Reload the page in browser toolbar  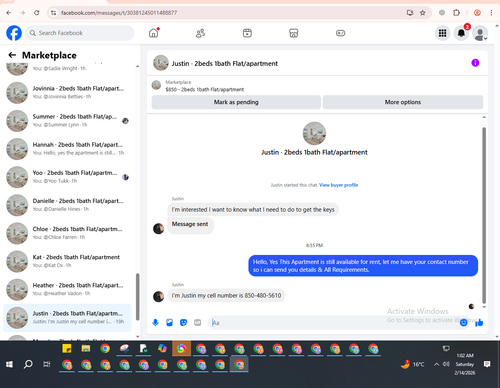pos(37,13)
